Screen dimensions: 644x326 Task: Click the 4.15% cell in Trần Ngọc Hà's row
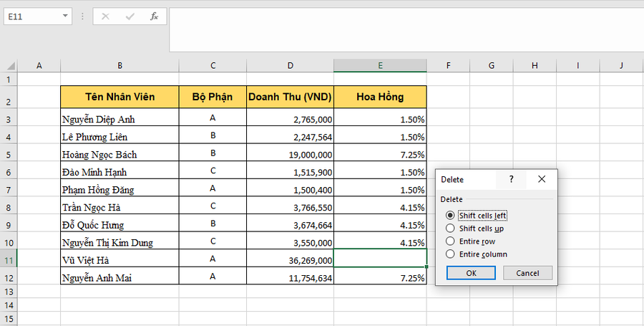(x=381, y=205)
